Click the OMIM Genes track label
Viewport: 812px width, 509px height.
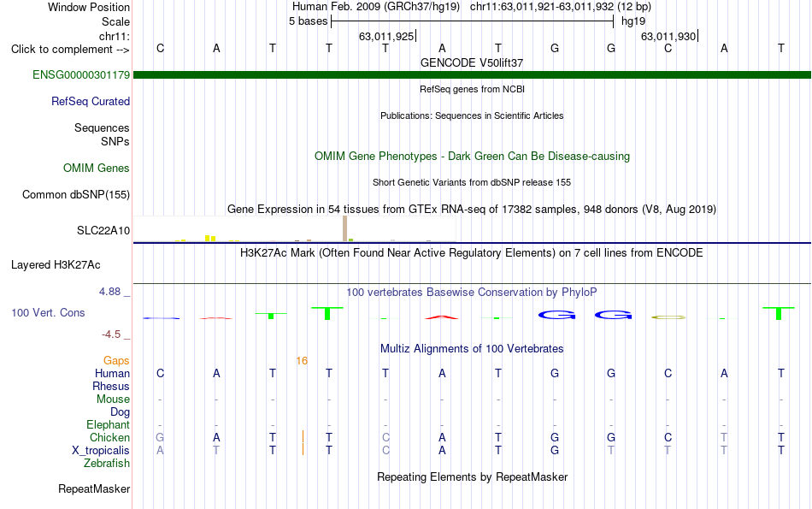coord(97,168)
